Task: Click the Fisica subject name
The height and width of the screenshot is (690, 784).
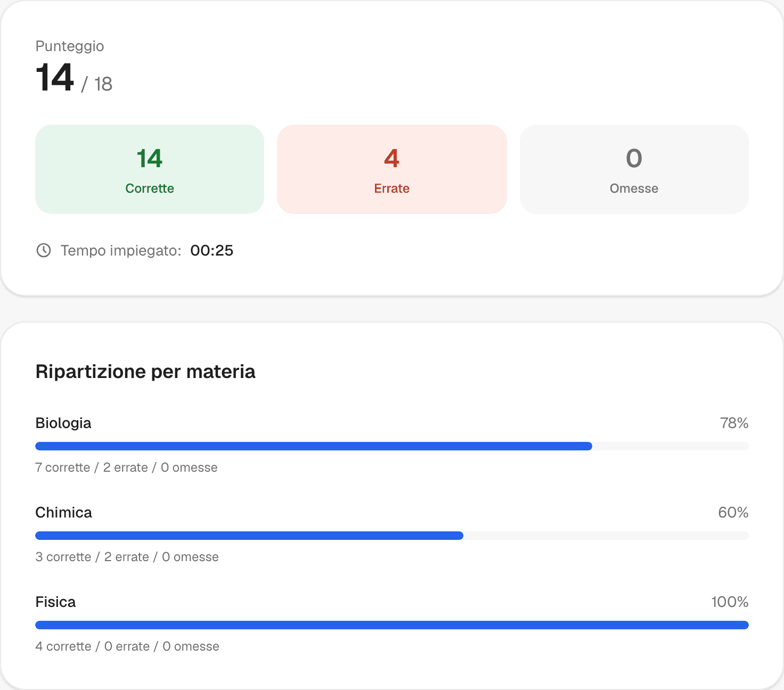Action: (x=55, y=602)
